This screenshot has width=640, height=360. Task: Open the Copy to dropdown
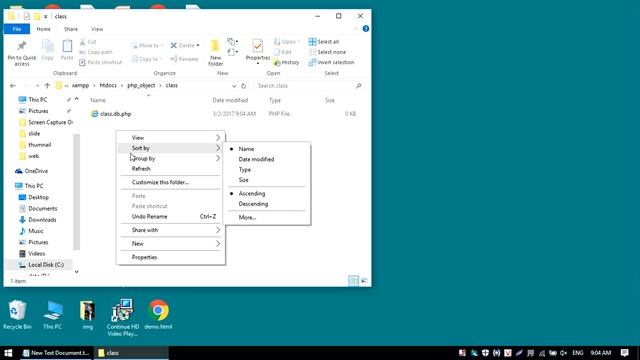click(147, 59)
